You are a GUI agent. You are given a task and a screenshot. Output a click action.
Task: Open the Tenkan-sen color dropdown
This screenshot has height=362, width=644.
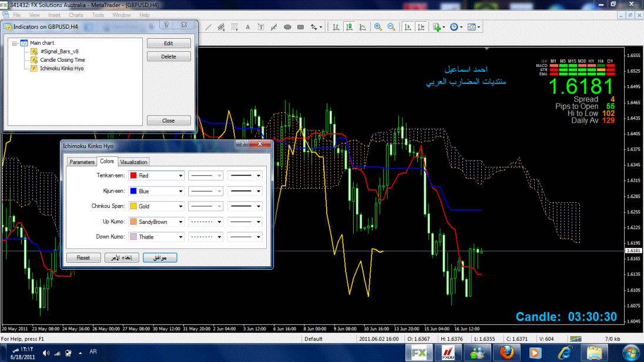180,175
